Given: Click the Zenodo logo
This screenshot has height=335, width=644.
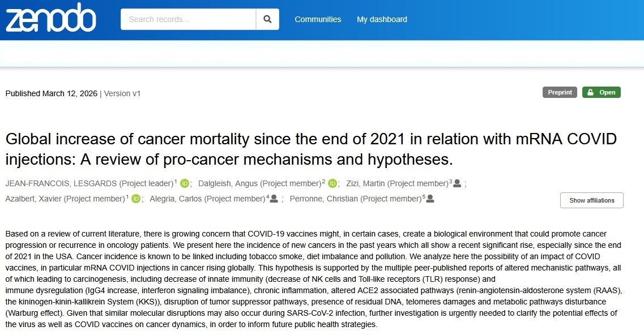Looking at the screenshot, I should 51,18.
